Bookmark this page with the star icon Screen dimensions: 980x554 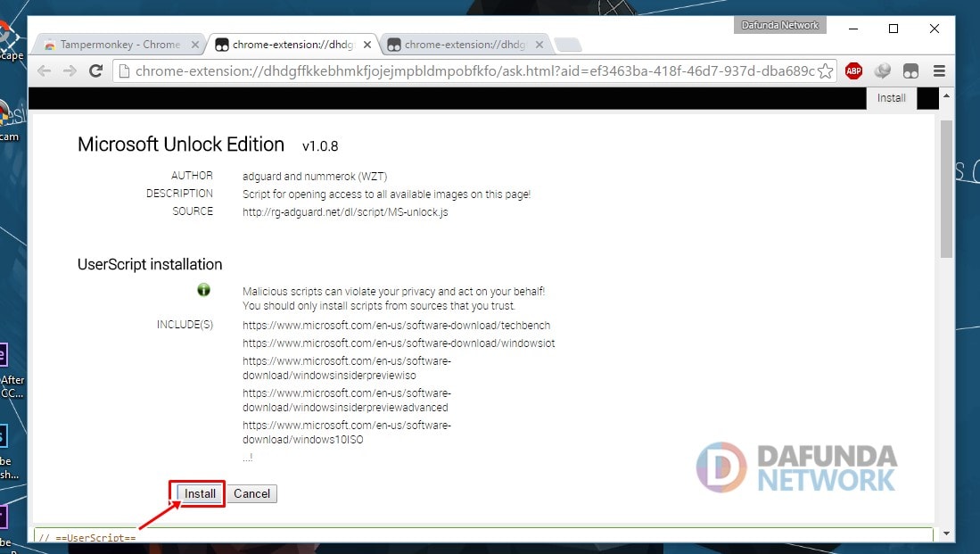(x=826, y=71)
